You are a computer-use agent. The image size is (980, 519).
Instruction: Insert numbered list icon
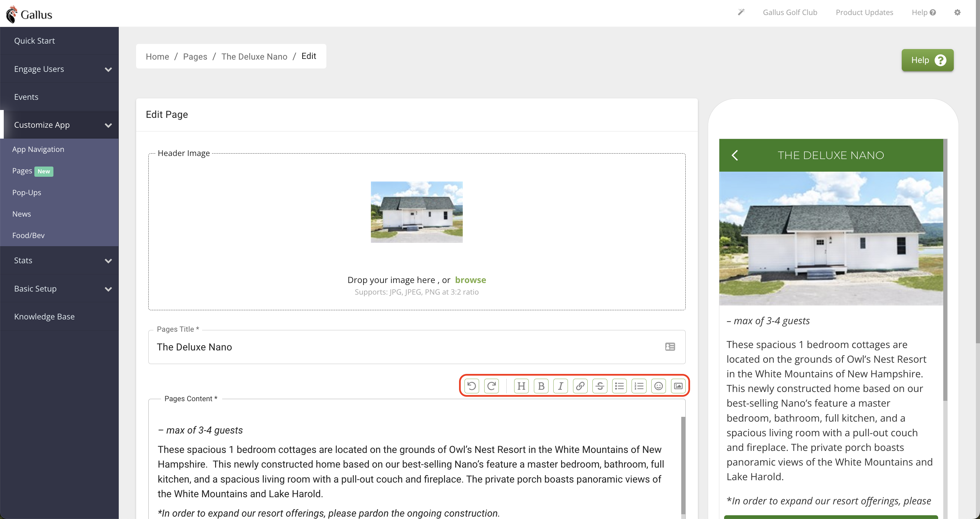(639, 386)
